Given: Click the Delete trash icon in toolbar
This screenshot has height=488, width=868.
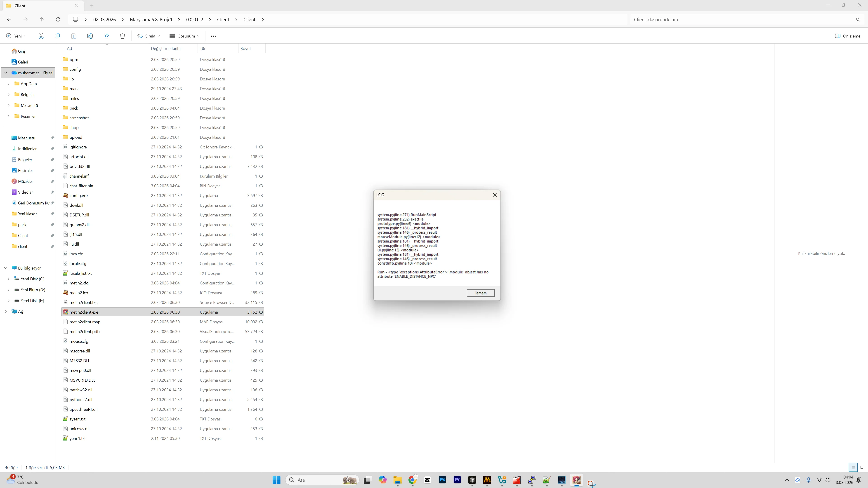Looking at the screenshot, I should 122,36.
